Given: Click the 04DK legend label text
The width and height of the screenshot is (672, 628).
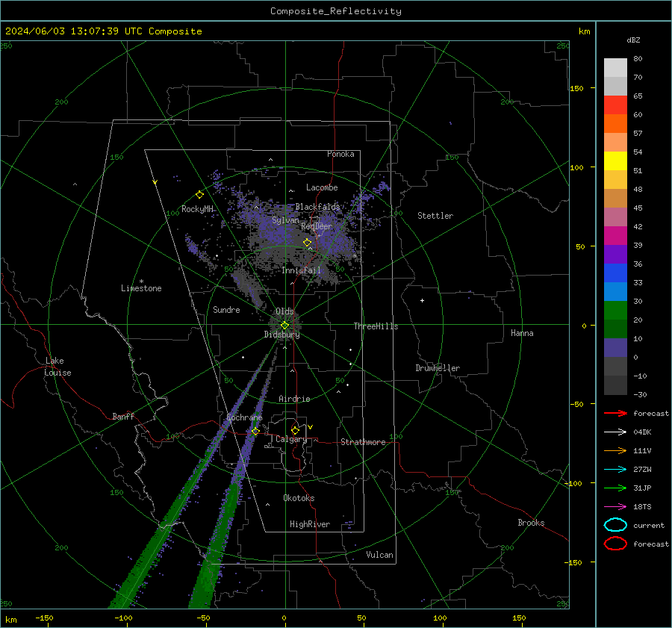Looking at the screenshot, I should coord(642,432).
